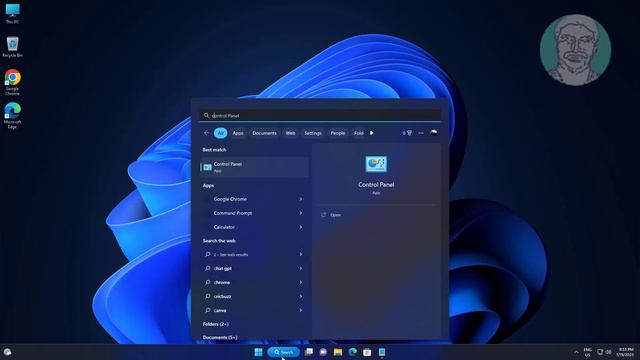Viewport: 640px width, 360px height.
Task: Open Task View from the taskbar
Action: [x=309, y=352]
